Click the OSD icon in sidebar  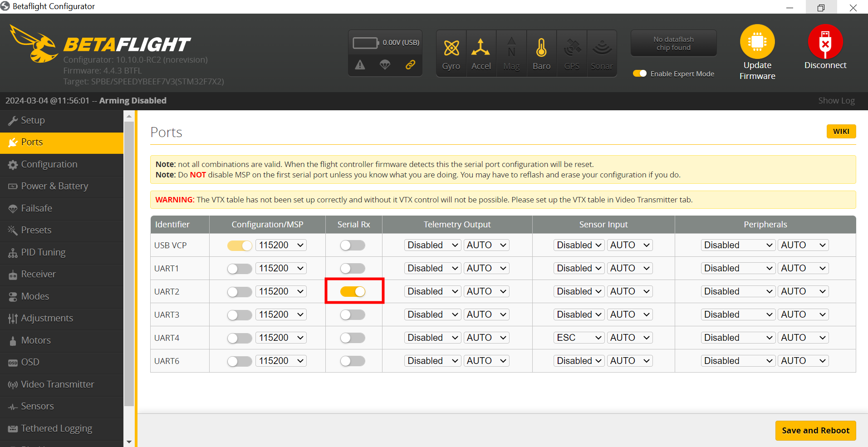[x=13, y=363]
